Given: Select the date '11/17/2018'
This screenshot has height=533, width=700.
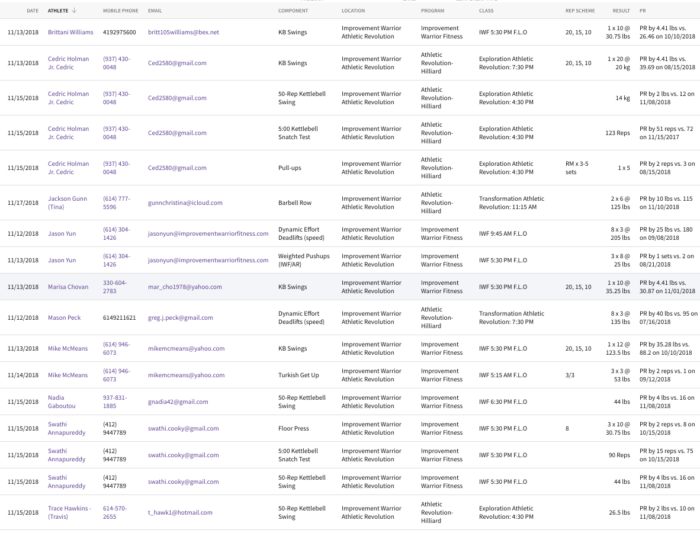Looking at the screenshot, I should click(23, 203).
